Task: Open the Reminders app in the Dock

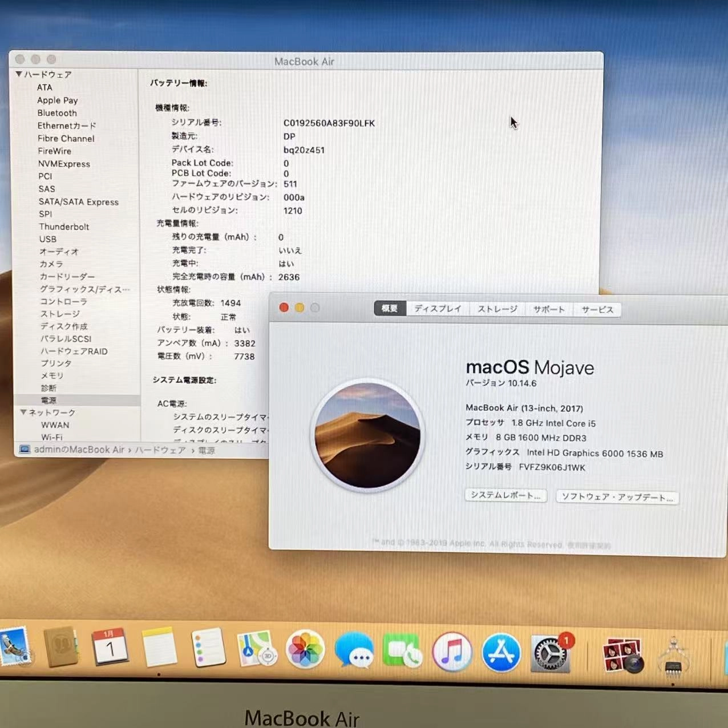Action: click(x=208, y=648)
